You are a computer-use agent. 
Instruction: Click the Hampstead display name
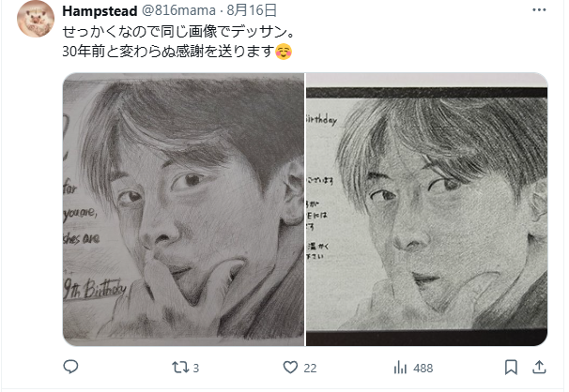tap(100, 11)
